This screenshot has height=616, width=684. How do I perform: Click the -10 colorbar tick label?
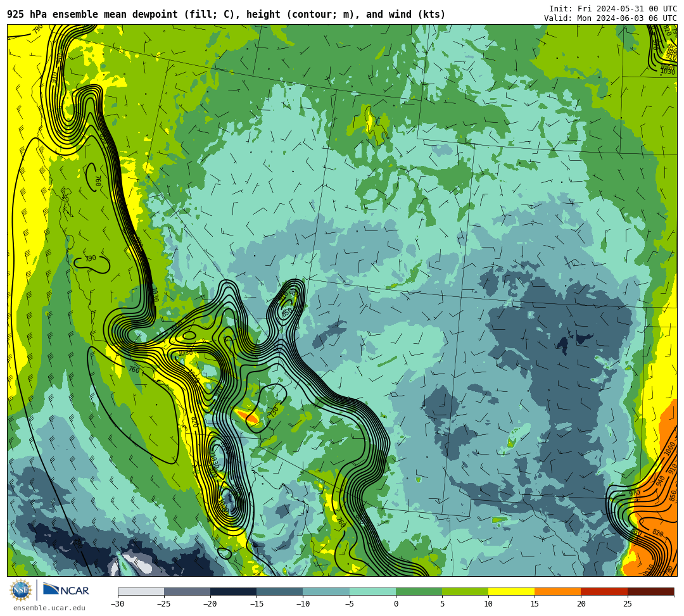(303, 604)
